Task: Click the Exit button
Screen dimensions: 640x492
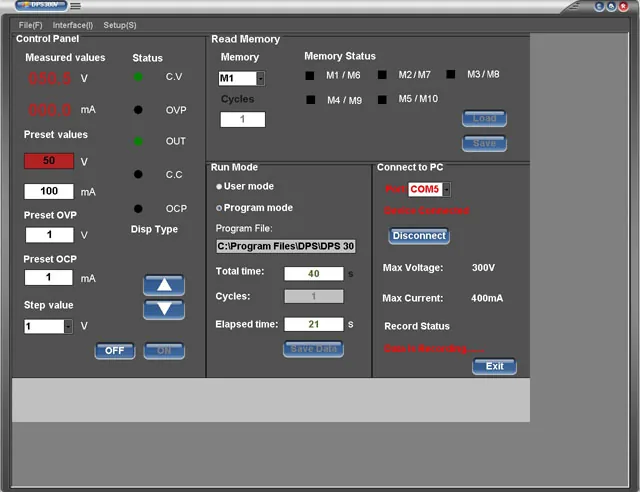Action: click(x=494, y=366)
